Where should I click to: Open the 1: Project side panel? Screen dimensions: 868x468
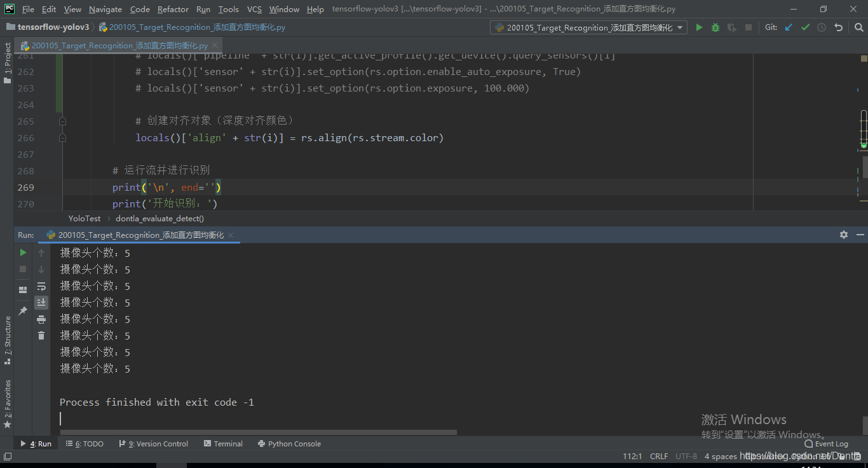point(8,64)
